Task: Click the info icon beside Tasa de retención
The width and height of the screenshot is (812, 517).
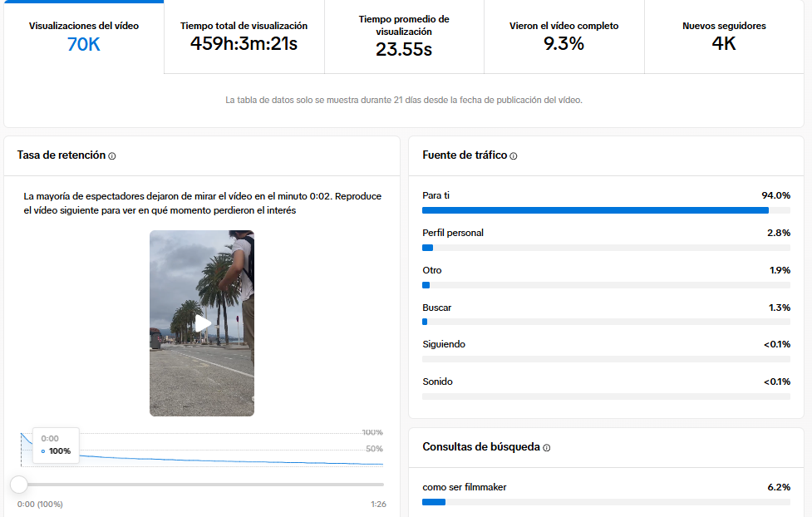Action: coord(112,155)
